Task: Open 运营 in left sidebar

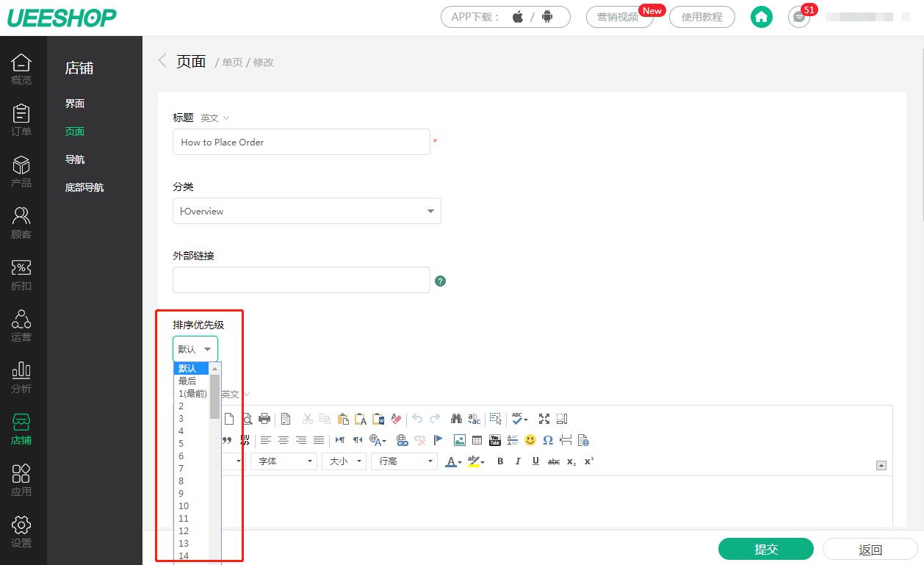Action: pyautogui.click(x=21, y=327)
